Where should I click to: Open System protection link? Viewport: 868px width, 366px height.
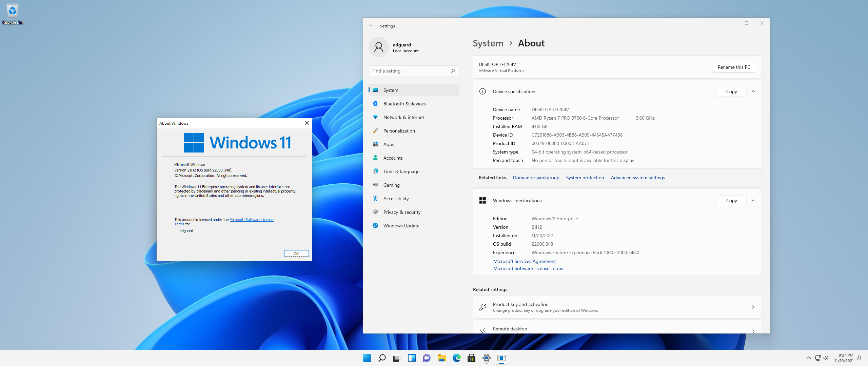[585, 178]
